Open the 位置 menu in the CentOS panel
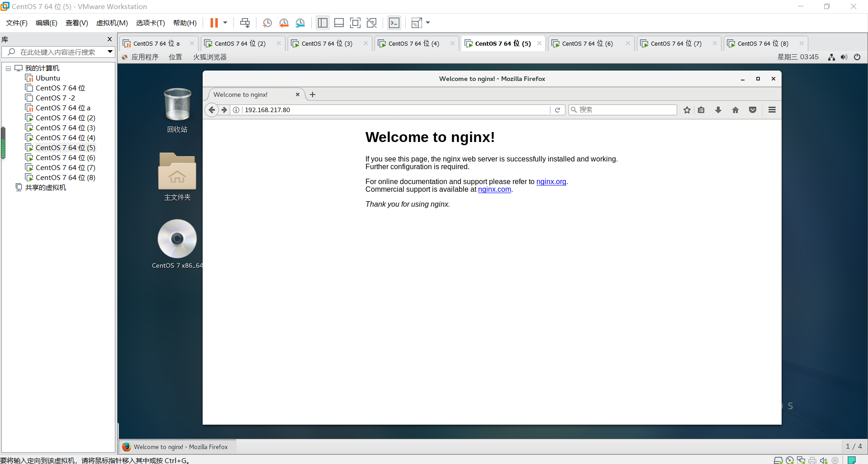The height and width of the screenshot is (464, 868). click(175, 57)
